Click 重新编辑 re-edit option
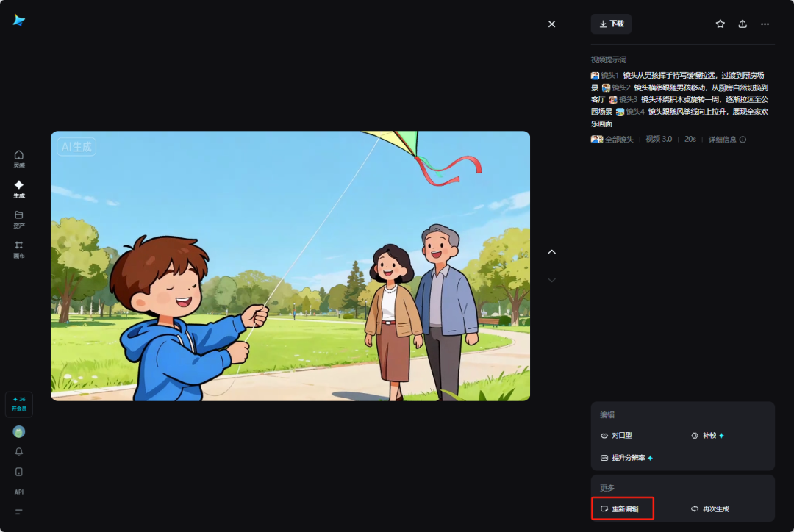The image size is (794, 532). (622, 508)
